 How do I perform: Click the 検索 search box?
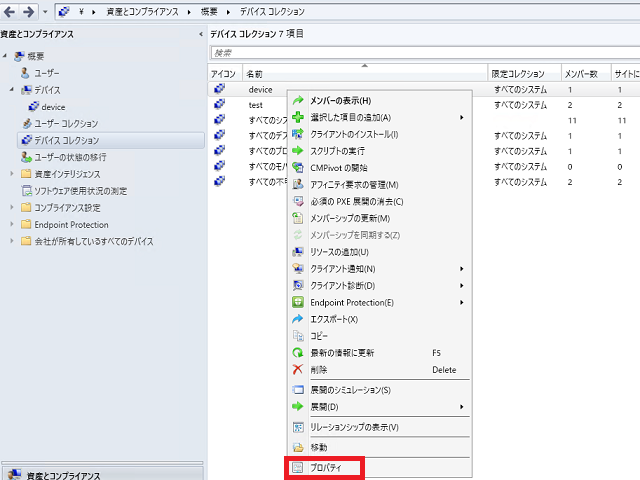(x=420, y=52)
